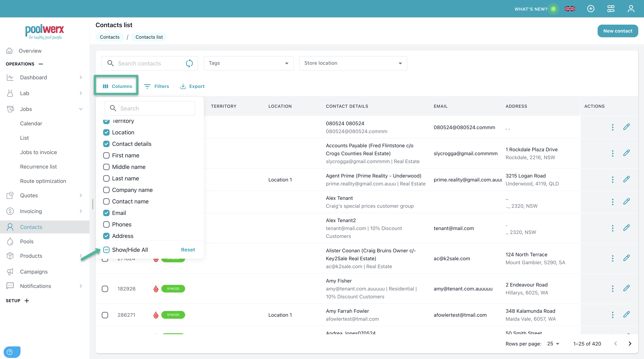Uncheck the Email column checkbox
Screen dimensions: 644x359
[x=106, y=213]
